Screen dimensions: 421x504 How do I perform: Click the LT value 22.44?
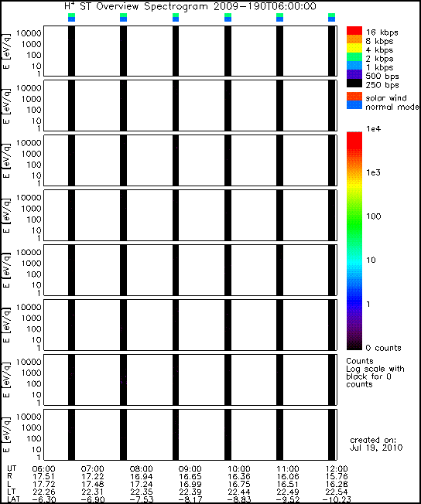tap(239, 492)
